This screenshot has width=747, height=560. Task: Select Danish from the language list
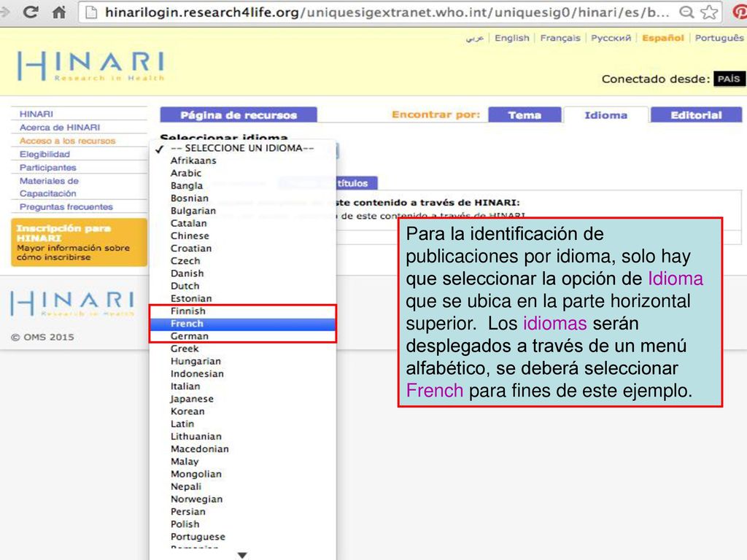tap(242, 273)
